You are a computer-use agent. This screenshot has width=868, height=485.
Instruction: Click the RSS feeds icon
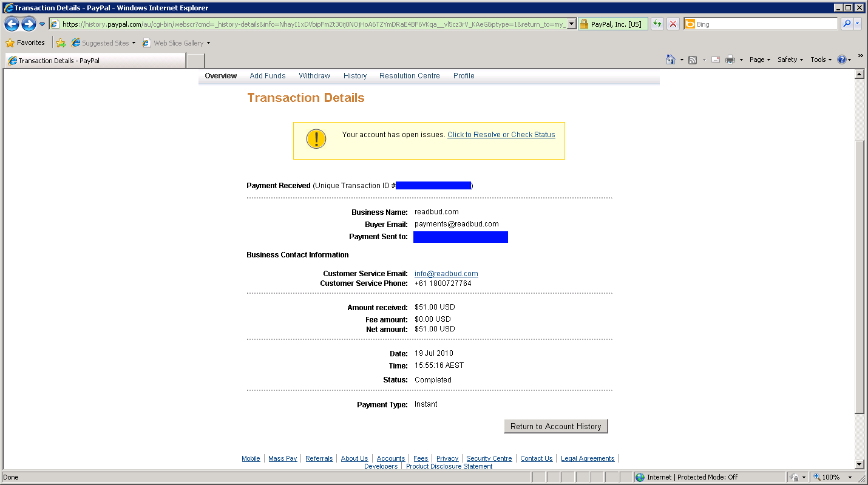pyautogui.click(x=693, y=59)
